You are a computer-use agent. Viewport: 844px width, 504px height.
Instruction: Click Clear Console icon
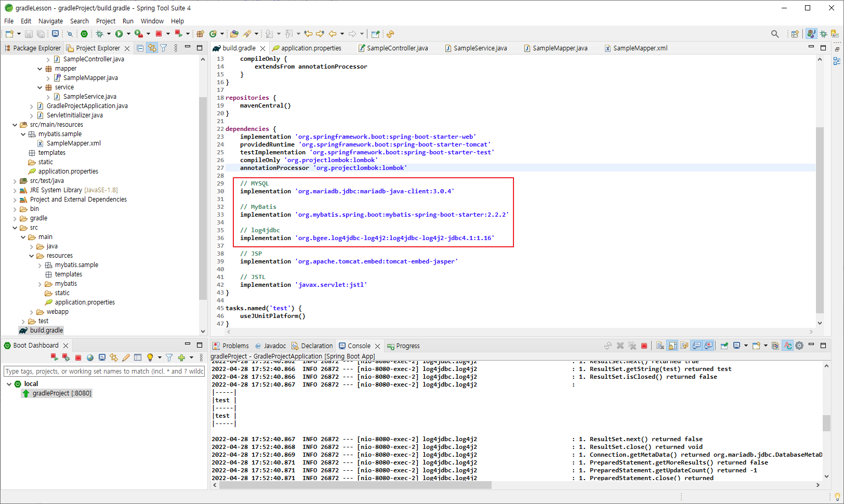[660, 346]
